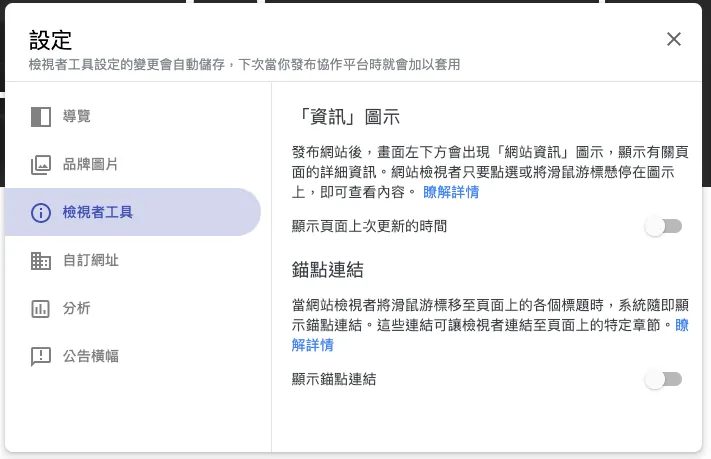This screenshot has width=711, height=459.
Task: Click the 分析 bar chart icon
Action: (40, 308)
